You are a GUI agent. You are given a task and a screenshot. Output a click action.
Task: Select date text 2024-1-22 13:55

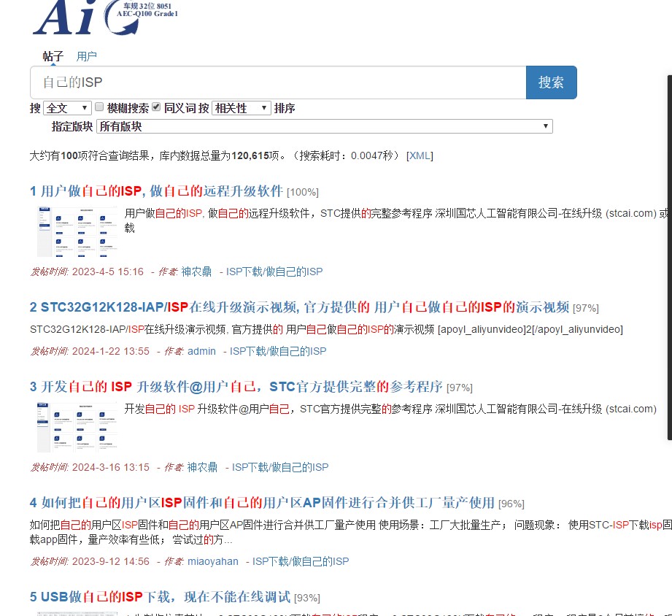click(111, 351)
